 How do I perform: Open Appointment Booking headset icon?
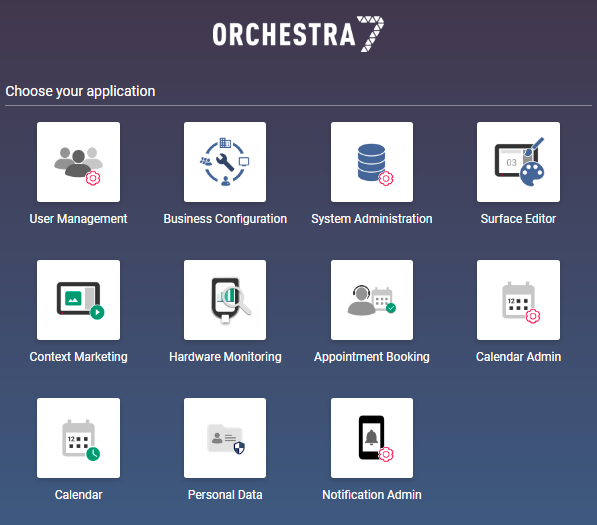(372, 300)
